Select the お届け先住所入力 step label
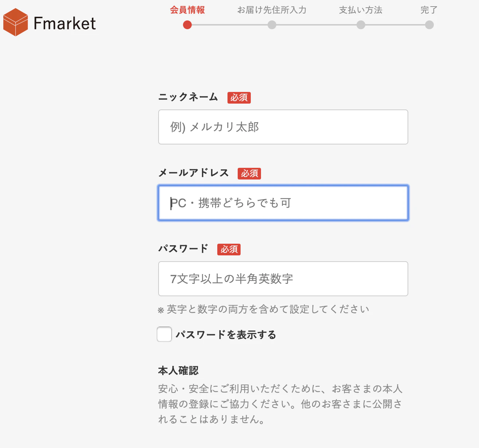 pos(272,11)
